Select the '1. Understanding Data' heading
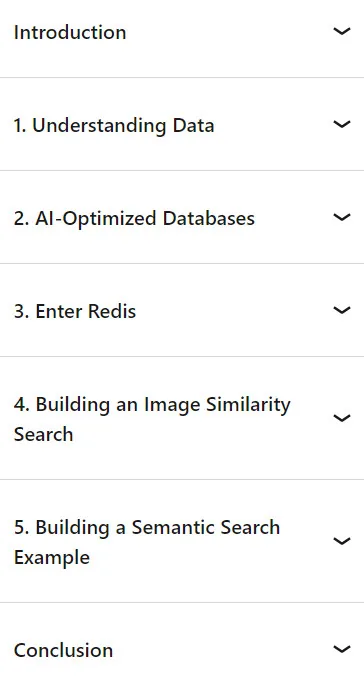Viewport: 364px width, 680px height. 114,126
